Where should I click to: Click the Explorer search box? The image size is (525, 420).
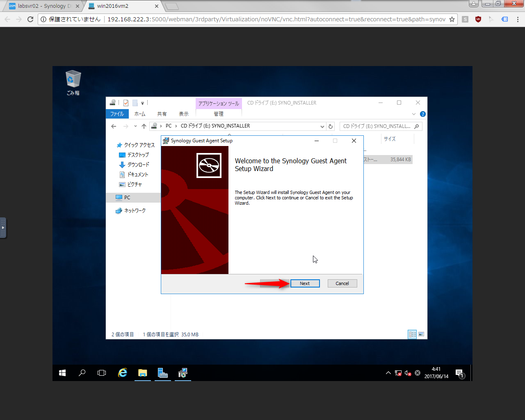377,126
